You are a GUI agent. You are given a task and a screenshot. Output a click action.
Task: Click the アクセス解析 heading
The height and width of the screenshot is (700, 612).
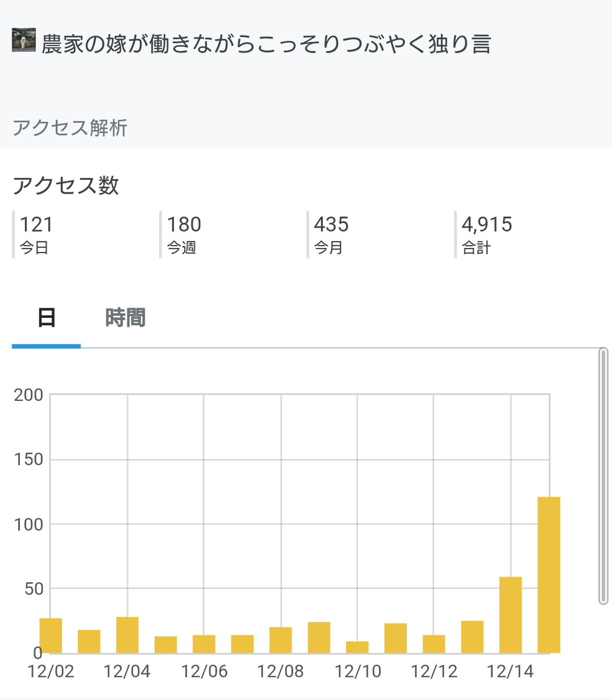click(x=70, y=127)
